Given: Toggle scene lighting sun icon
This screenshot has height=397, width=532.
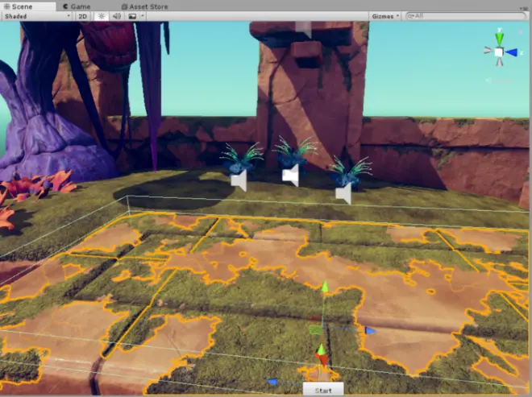Looking at the screenshot, I should click(x=101, y=16).
